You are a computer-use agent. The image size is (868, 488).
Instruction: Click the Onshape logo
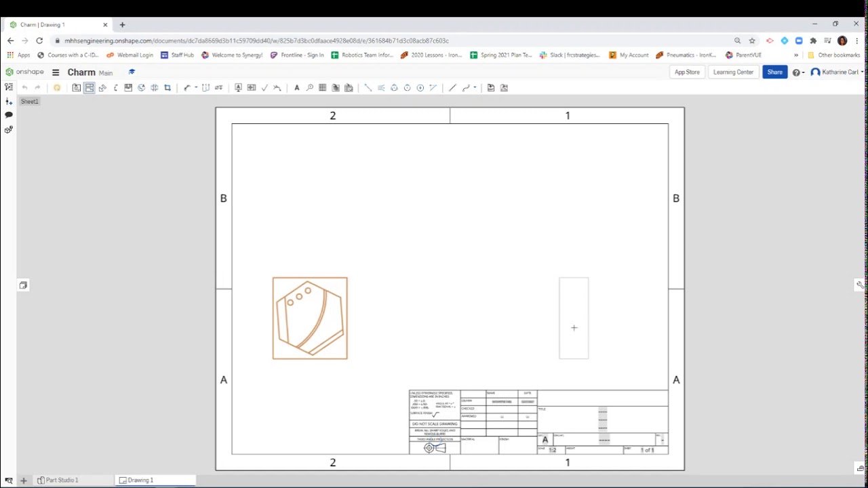24,72
